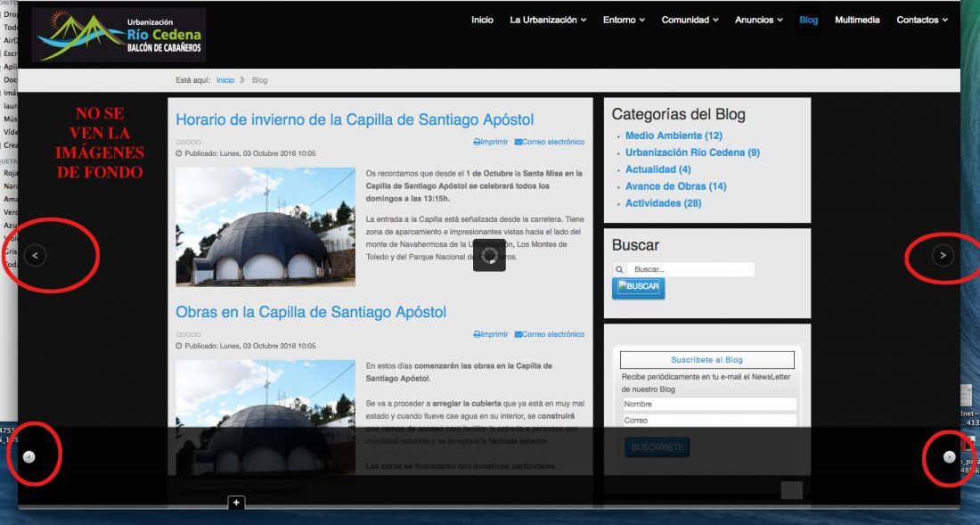This screenshot has height=525, width=980.
Task: Expand the Entorno dropdown menu
Action: coord(624,20)
